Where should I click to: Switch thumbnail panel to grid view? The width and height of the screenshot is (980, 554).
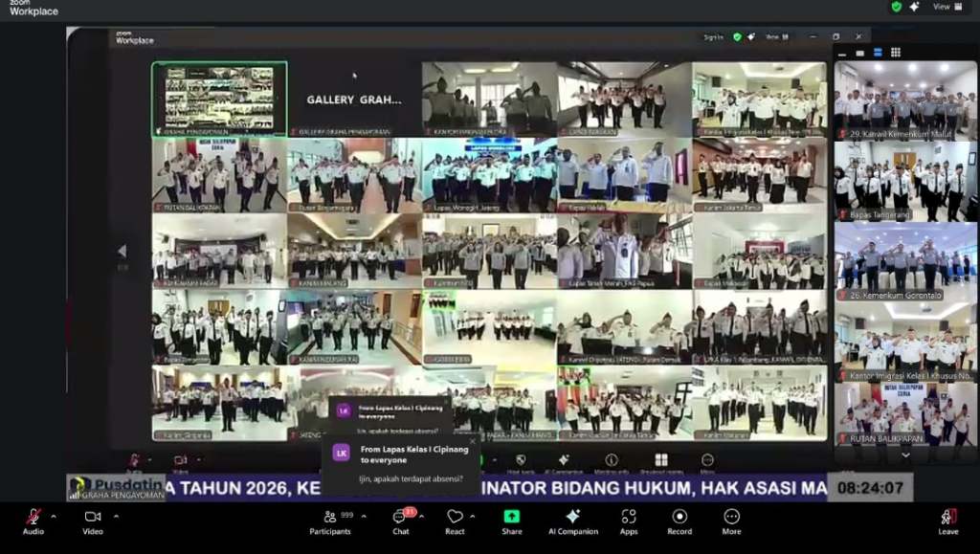(896, 53)
